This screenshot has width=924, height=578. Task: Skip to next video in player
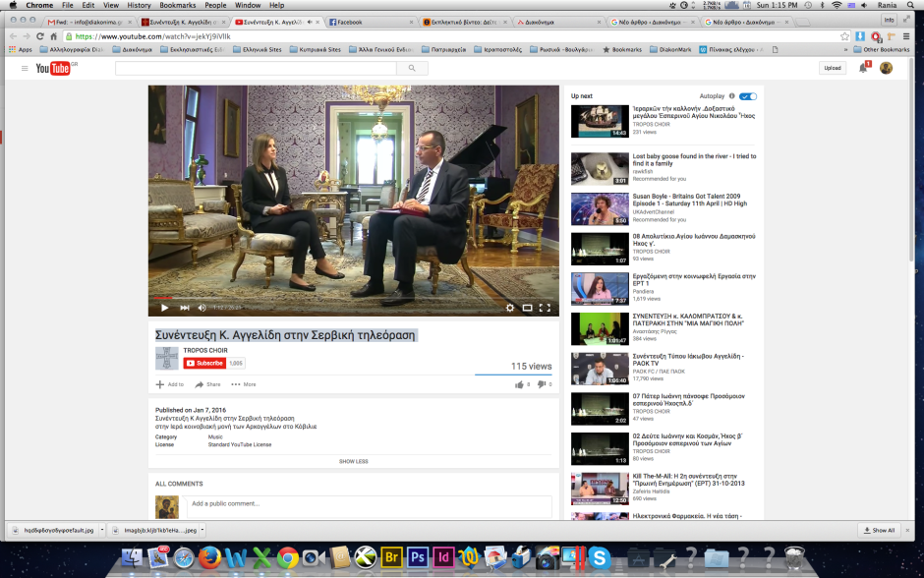tap(184, 308)
